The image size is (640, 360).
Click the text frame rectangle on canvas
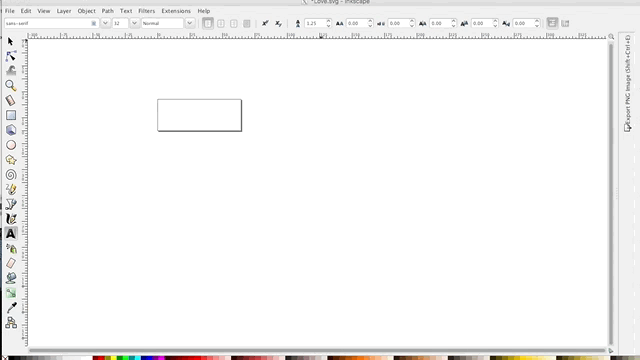click(200, 115)
